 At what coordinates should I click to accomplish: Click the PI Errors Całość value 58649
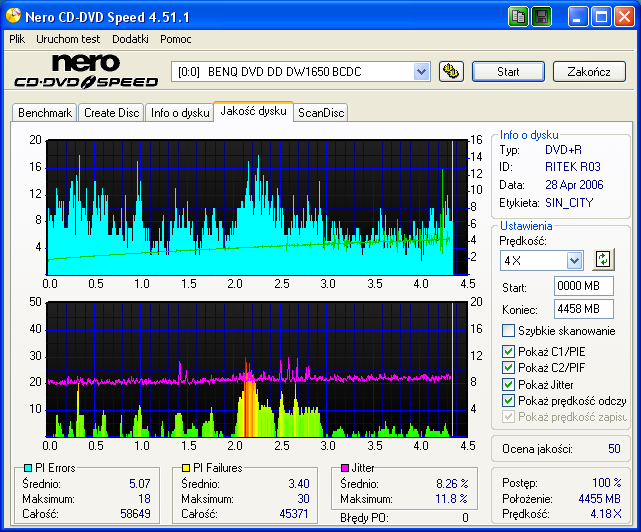point(135,514)
